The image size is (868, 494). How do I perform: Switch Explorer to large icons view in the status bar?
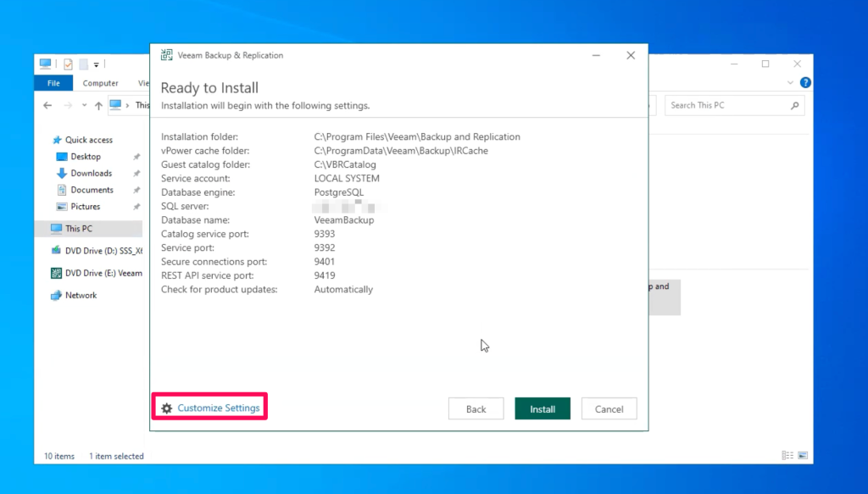tap(803, 455)
